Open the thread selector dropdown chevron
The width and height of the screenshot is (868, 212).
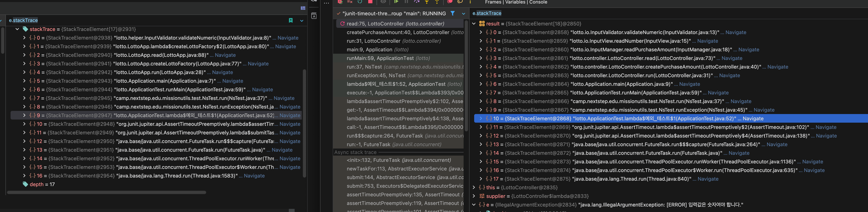point(463,14)
